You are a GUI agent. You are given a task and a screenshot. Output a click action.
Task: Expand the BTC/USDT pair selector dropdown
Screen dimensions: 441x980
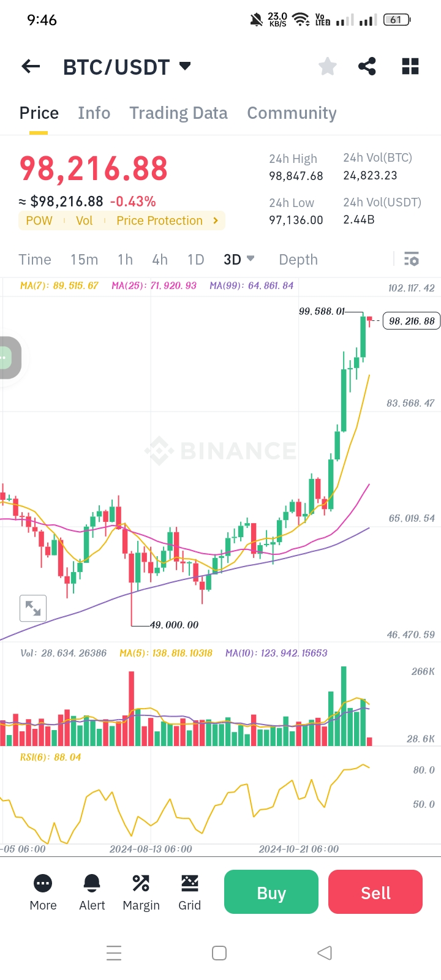coord(185,66)
